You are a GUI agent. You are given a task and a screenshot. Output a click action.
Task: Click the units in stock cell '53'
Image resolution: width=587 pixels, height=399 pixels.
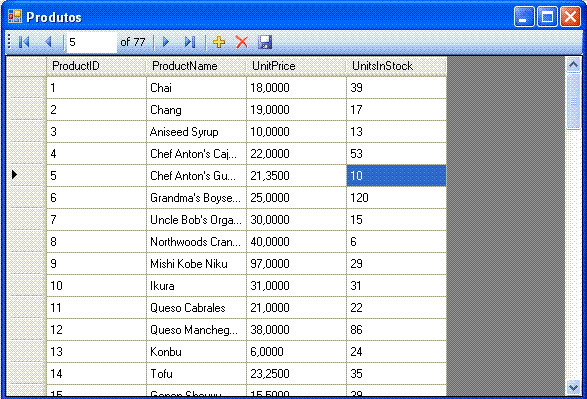396,153
